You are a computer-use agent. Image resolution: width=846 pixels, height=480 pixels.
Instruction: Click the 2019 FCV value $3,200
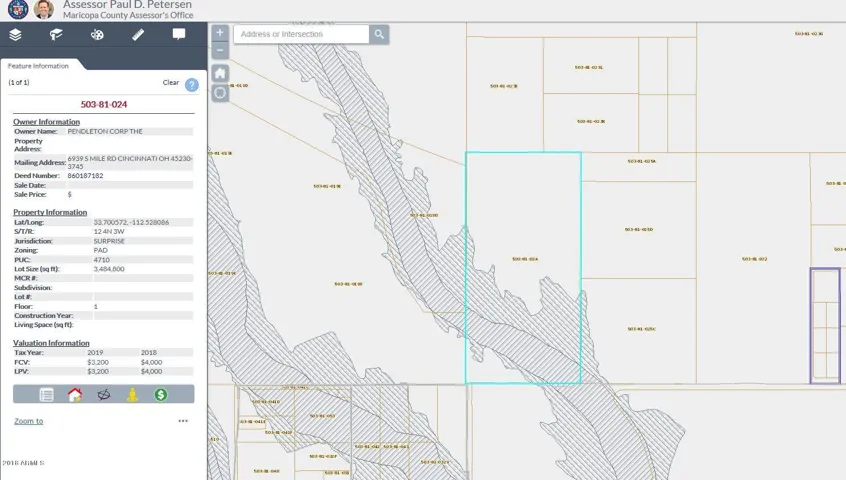(x=98, y=362)
